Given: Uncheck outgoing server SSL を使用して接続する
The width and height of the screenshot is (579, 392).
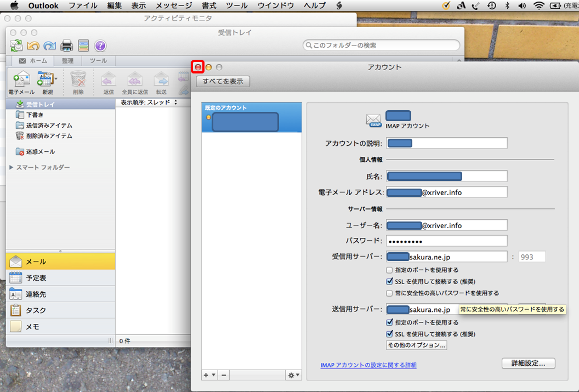Looking at the screenshot, I should pyautogui.click(x=389, y=334).
